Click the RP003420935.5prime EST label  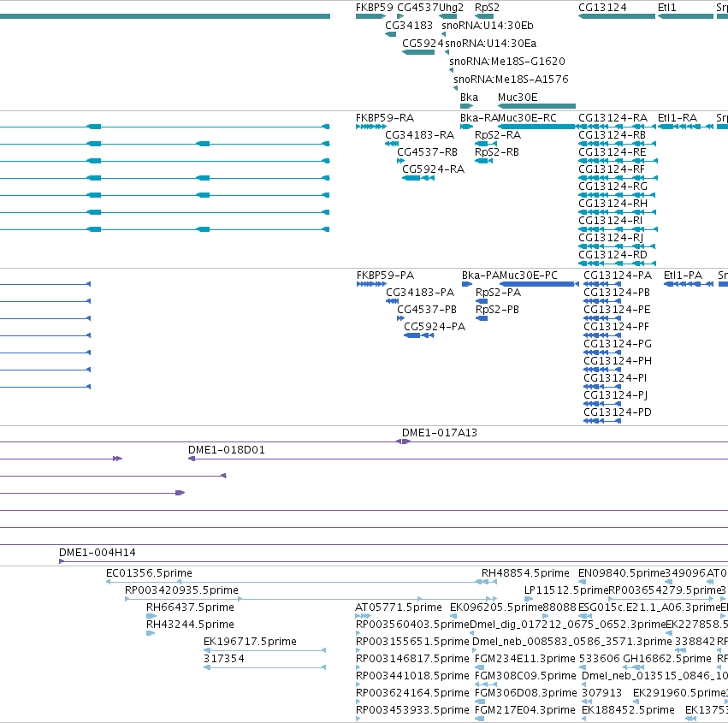point(181,590)
